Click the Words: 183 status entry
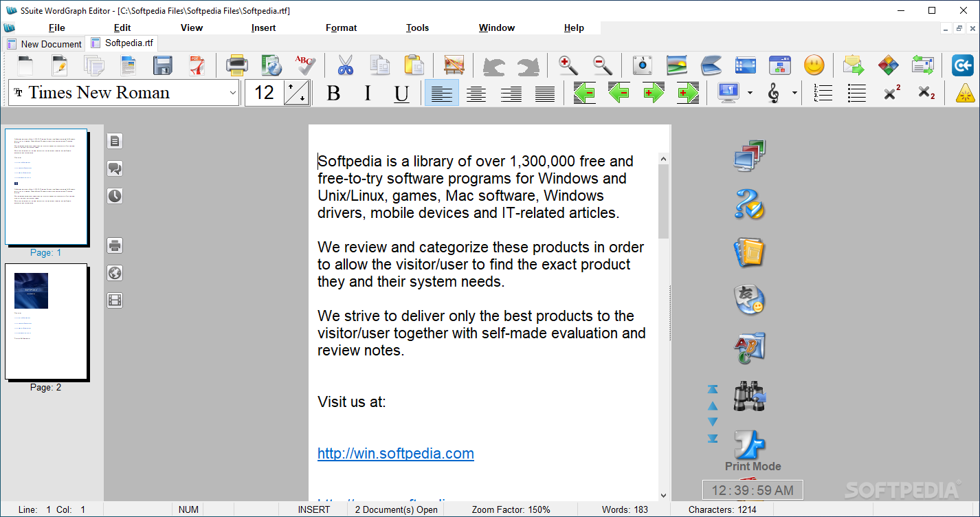 625,509
